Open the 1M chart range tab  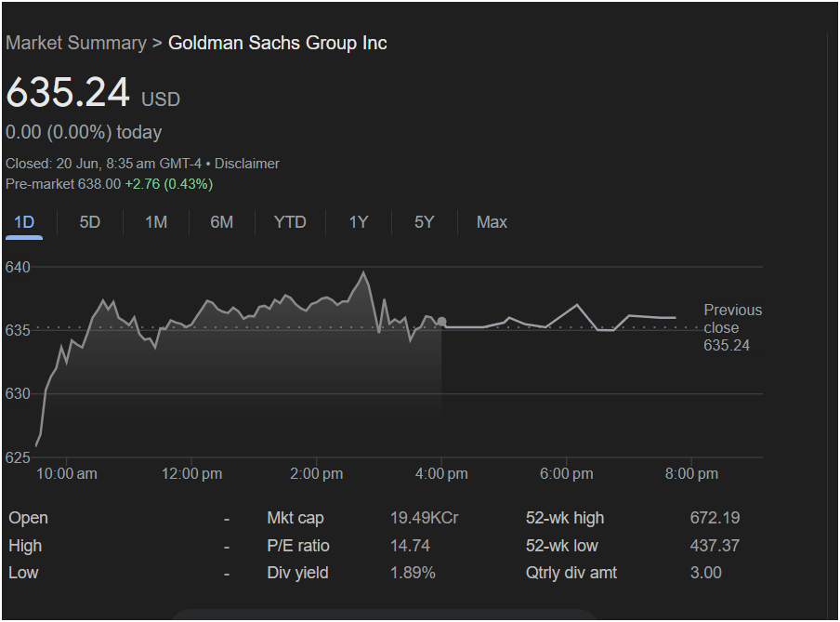pyautogui.click(x=156, y=222)
